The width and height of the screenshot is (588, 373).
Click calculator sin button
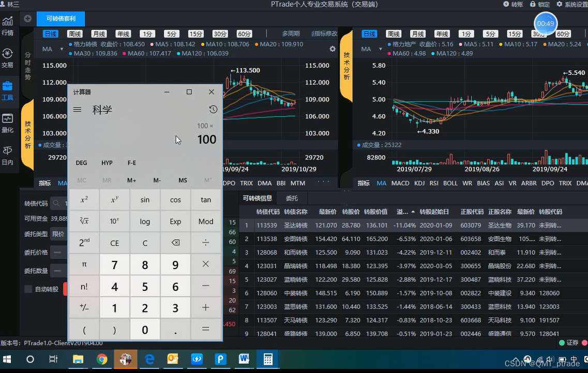coord(145,199)
